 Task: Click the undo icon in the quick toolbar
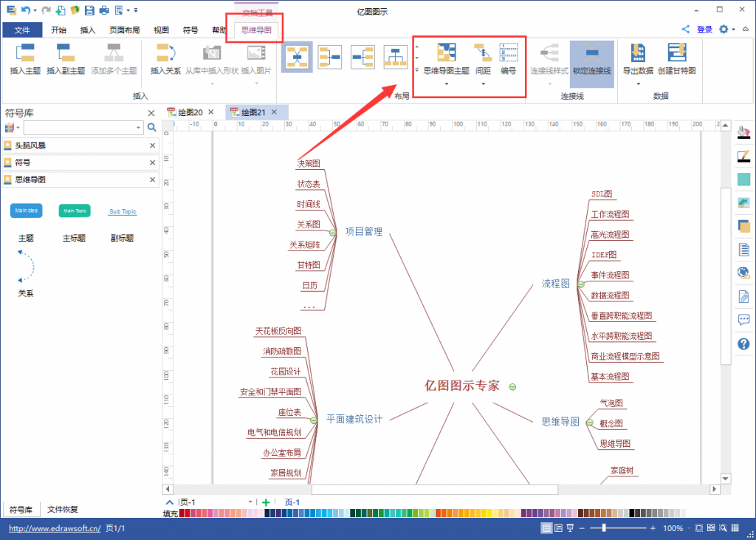click(26, 10)
